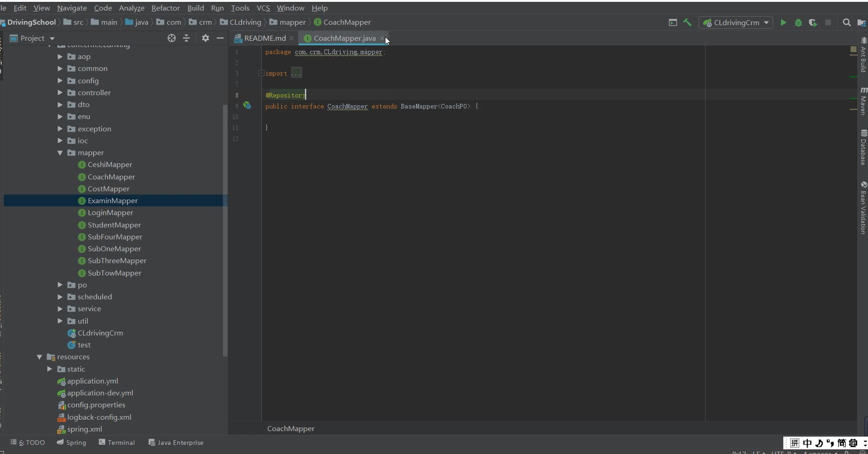Build project with hammer icon
Viewport: 868px width, 454px height.
click(x=687, y=22)
